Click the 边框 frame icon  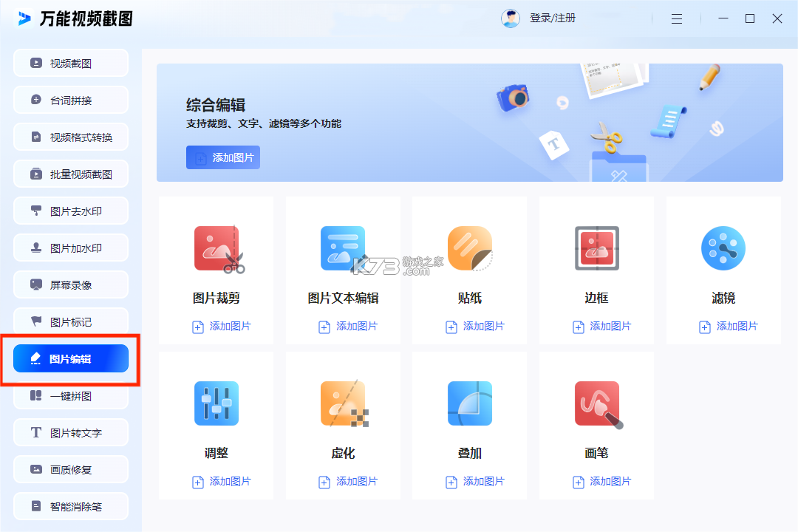point(596,248)
